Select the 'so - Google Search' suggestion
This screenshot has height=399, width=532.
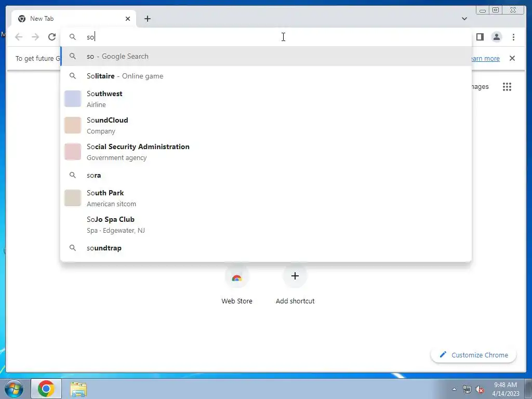click(266, 56)
